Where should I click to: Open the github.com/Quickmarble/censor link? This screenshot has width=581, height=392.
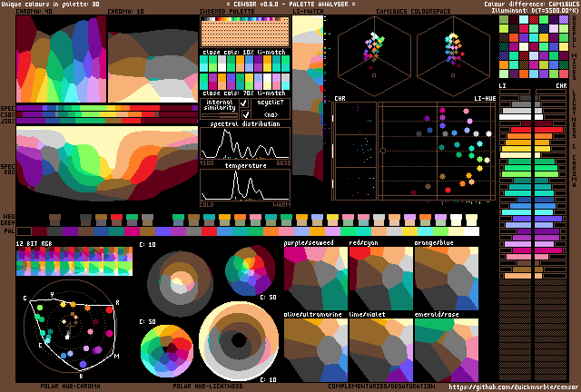point(512,387)
